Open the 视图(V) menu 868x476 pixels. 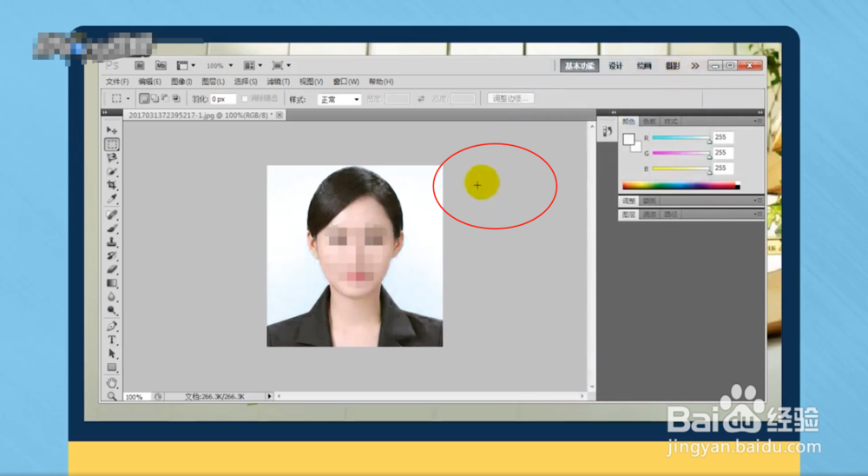click(x=311, y=82)
